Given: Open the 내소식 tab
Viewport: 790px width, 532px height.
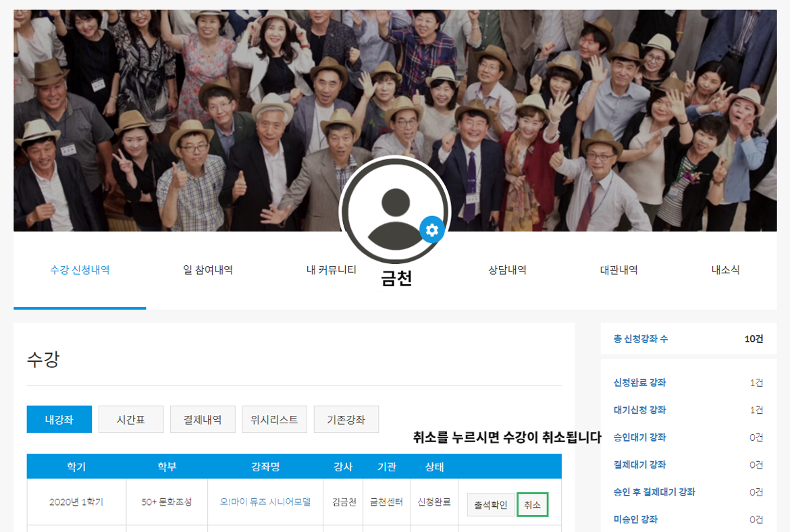Looking at the screenshot, I should coord(725,270).
